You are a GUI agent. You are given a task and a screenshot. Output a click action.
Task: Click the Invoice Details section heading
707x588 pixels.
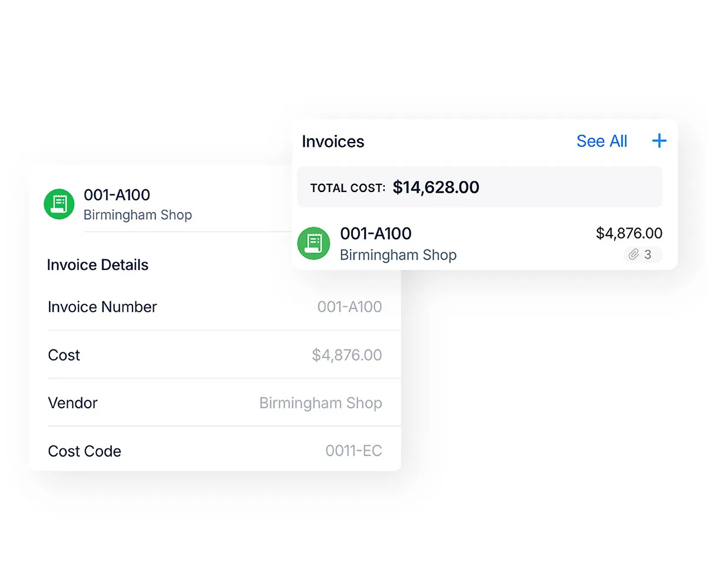[x=97, y=265]
